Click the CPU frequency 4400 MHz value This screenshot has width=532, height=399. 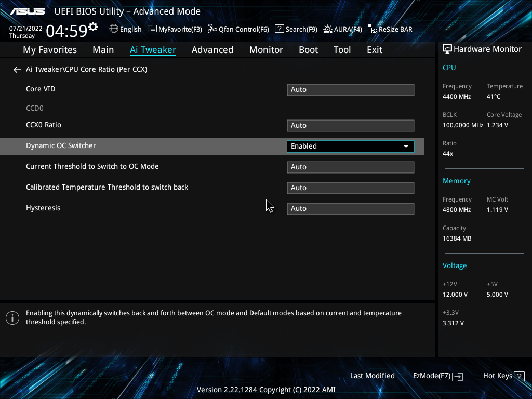457,97
